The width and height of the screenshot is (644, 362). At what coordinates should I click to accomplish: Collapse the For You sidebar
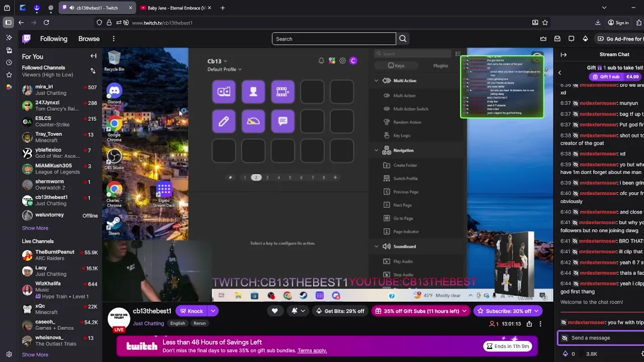(93, 56)
